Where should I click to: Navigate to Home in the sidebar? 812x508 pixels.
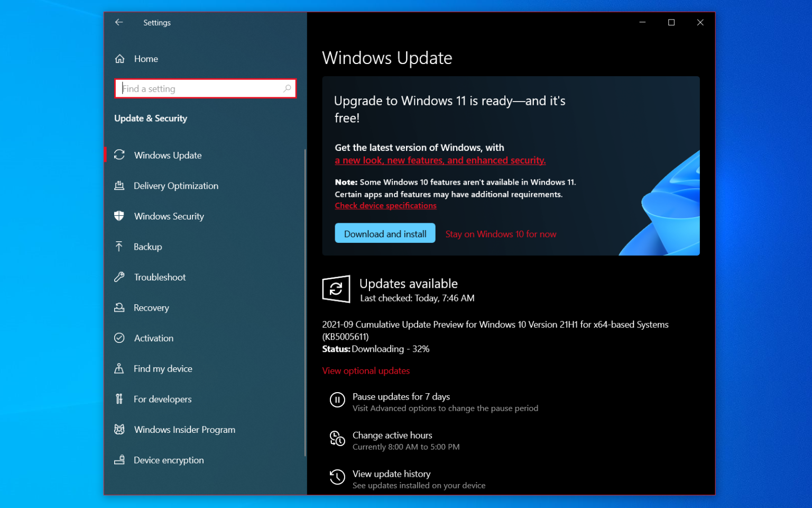coord(146,59)
